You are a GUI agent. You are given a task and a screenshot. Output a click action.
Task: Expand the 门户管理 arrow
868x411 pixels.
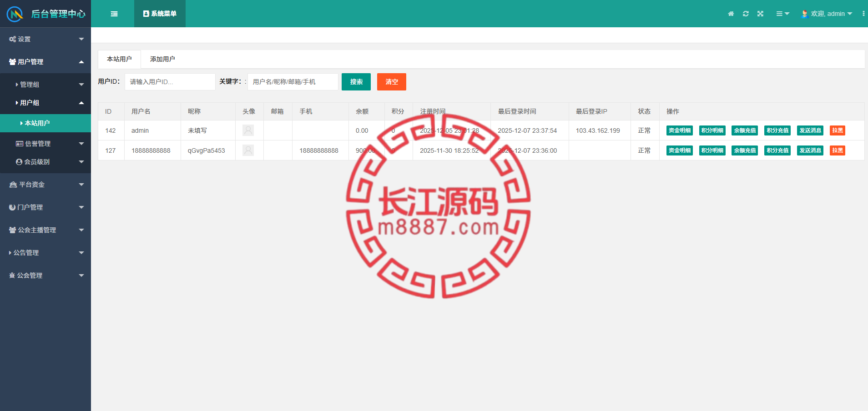click(81, 207)
